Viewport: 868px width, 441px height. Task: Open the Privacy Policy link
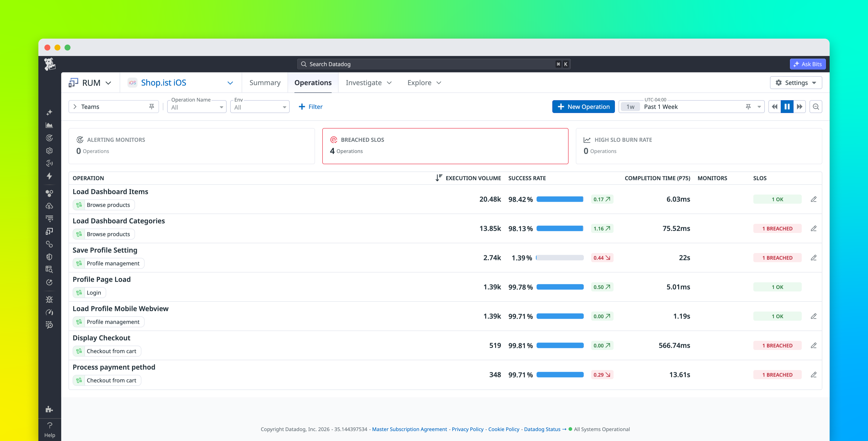pos(467,429)
